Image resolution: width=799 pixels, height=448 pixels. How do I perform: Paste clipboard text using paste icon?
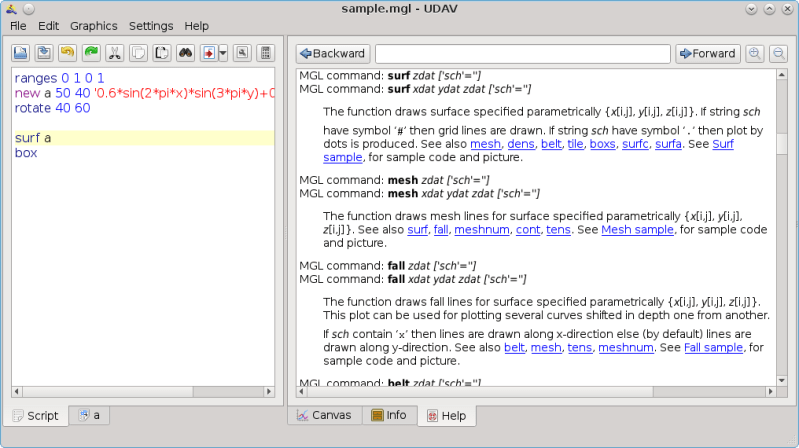coord(162,53)
